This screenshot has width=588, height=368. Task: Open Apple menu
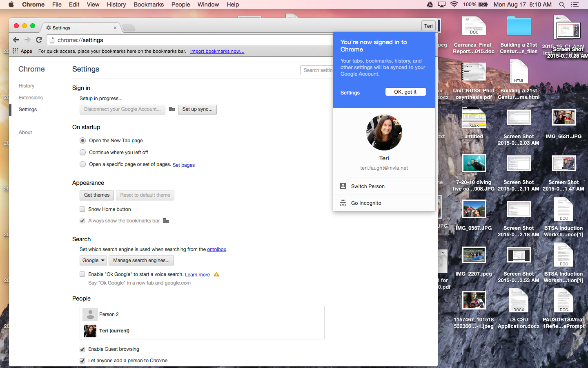click(x=11, y=4)
